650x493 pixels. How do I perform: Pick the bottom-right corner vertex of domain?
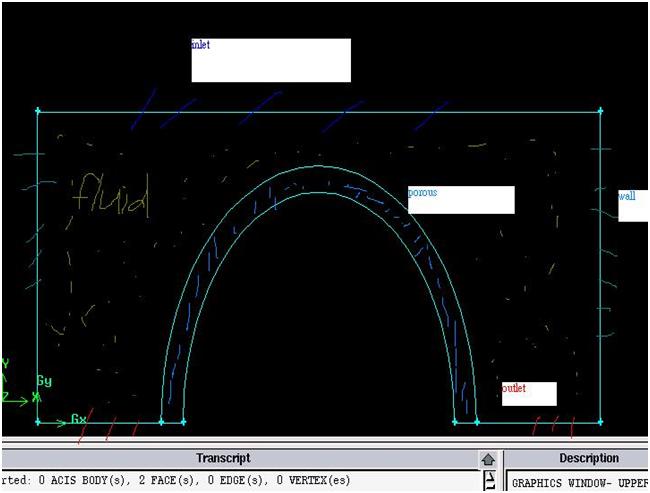click(600, 422)
